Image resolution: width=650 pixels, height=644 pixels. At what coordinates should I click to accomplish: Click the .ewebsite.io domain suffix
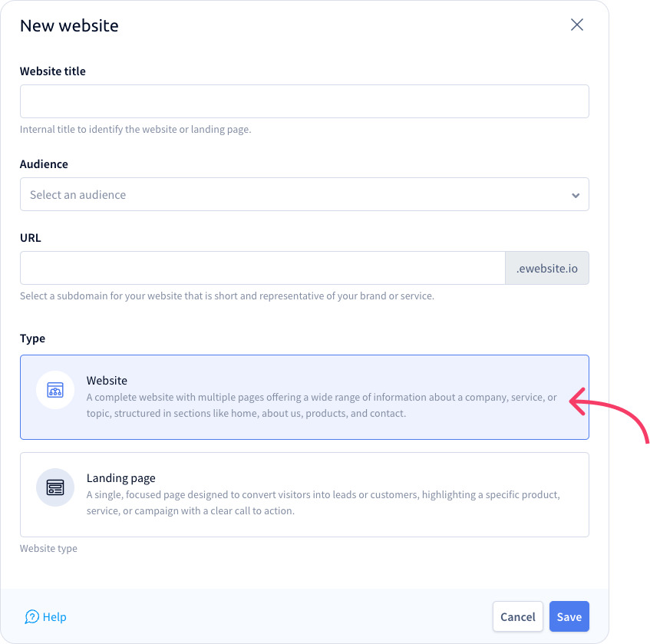coord(546,268)
